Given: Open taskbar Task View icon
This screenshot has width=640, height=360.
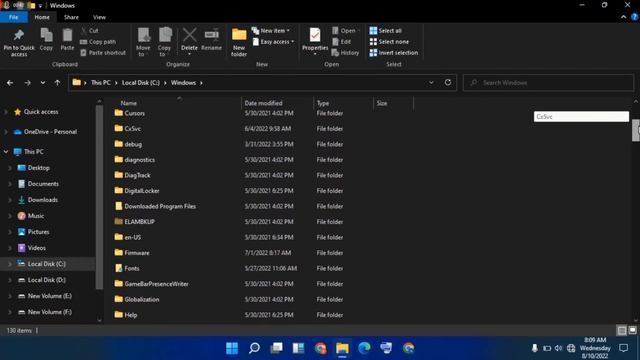Looking at the screenshot, I should point(276,348).
